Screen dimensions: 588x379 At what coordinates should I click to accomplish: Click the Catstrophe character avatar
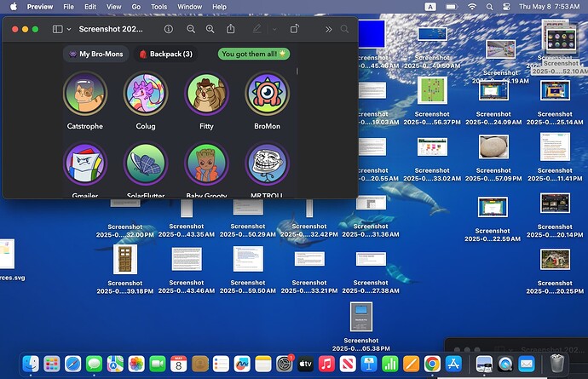tap(84, 93)
